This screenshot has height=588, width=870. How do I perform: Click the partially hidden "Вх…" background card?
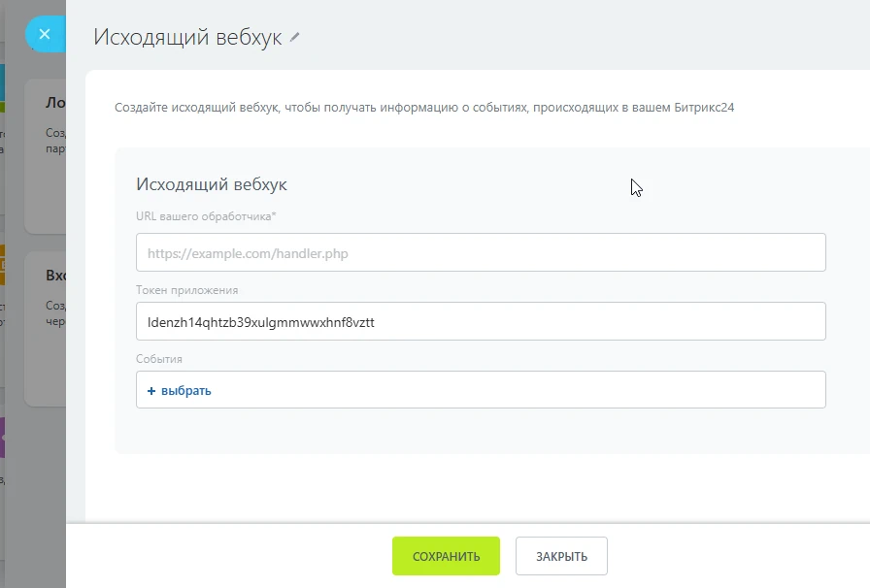coord(46,330)
